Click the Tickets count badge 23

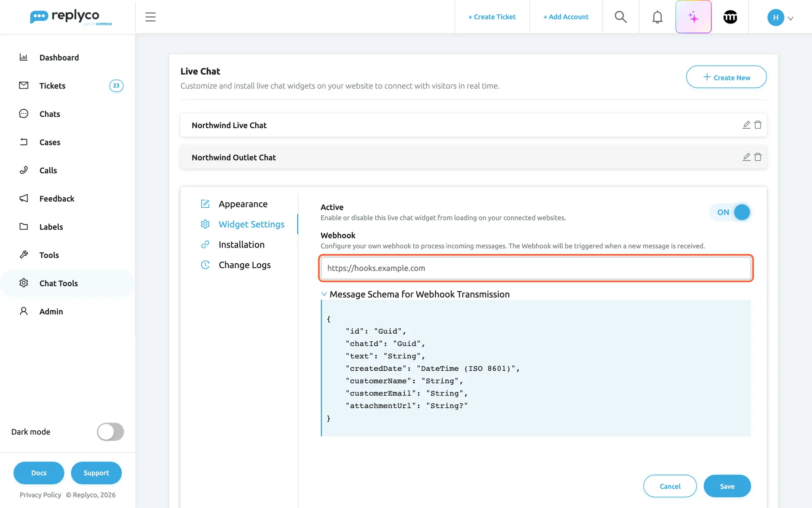116,86
